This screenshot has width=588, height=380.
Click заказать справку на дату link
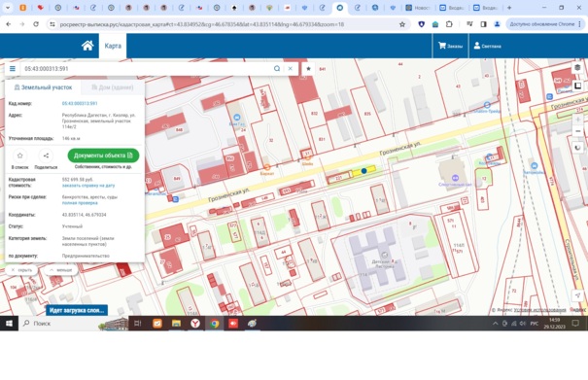click(88, 186)
